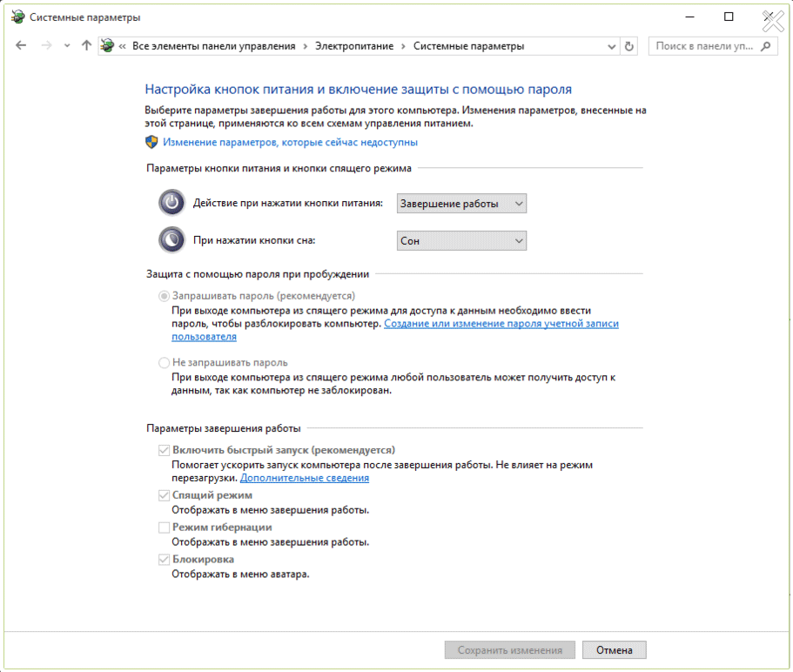Click 'При нажатии кнопки сна' label
Screen dimensions: 793x672
[x=254, y=241]
